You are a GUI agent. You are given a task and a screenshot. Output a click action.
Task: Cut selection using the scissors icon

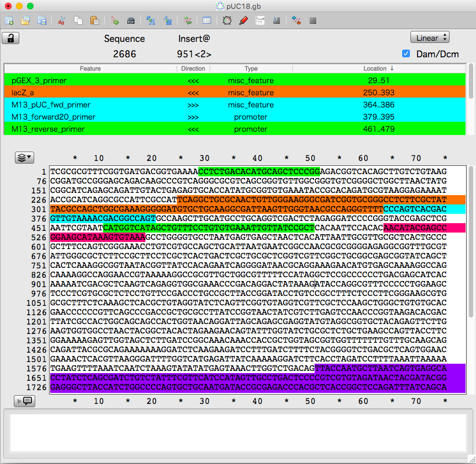(x=61, y=20)
